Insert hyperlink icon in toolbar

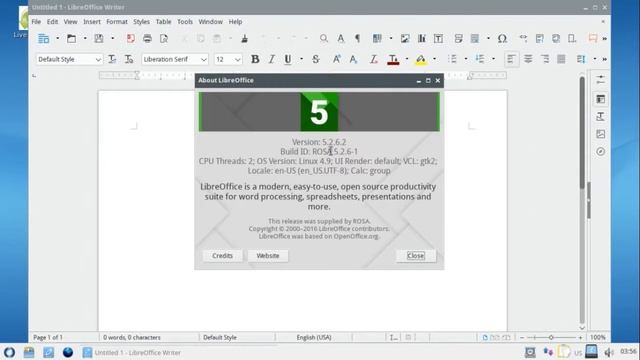[x=523, y=38]
